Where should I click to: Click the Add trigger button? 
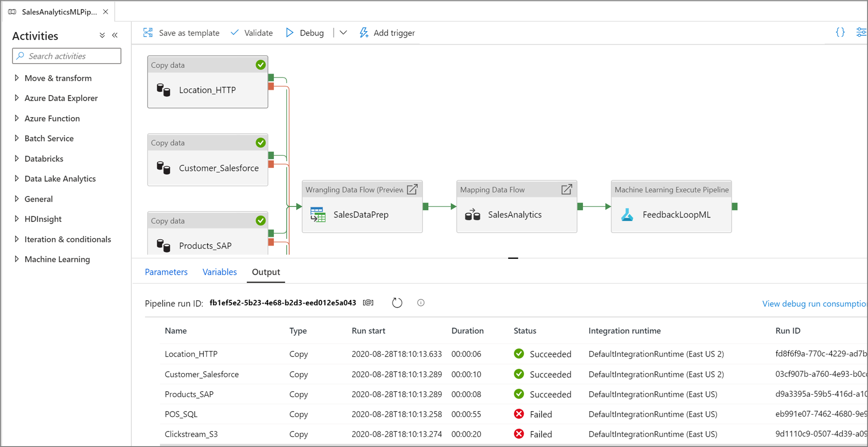click(x=387, y=33)
